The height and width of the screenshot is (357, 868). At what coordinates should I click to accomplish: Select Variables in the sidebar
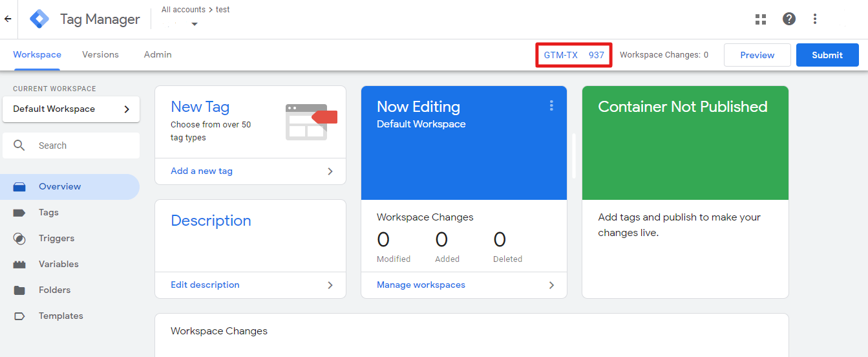coord(70,265)
